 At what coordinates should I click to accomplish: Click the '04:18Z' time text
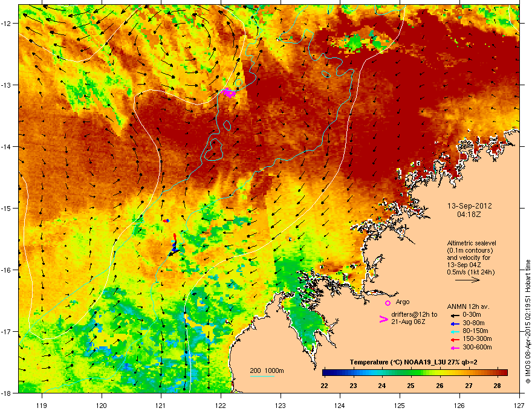469,215
